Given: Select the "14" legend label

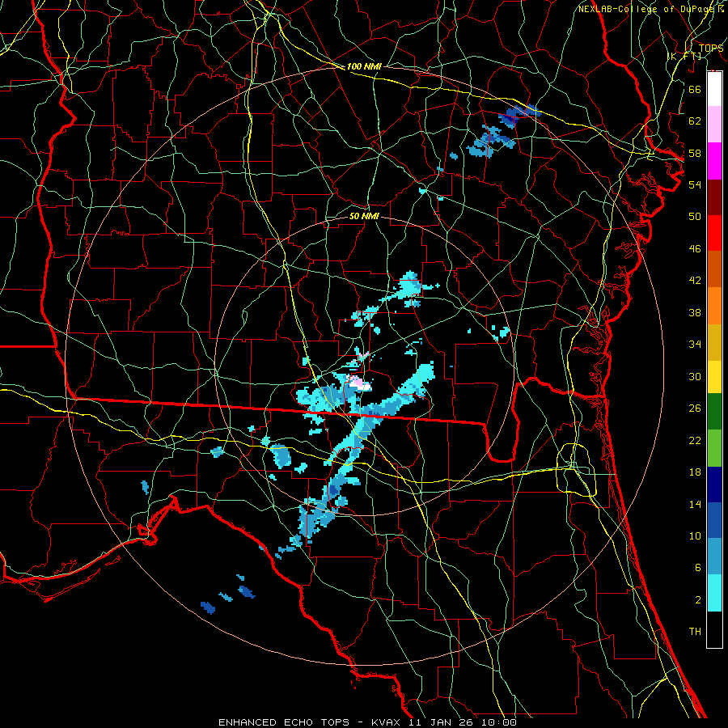Looking at the screenshot, I should coord(695,504).
